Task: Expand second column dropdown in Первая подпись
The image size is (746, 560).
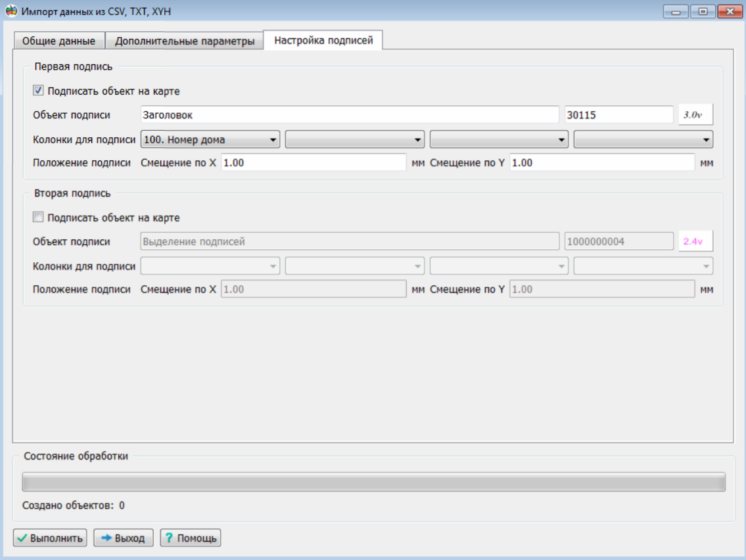Action: [x=355, y=139]
